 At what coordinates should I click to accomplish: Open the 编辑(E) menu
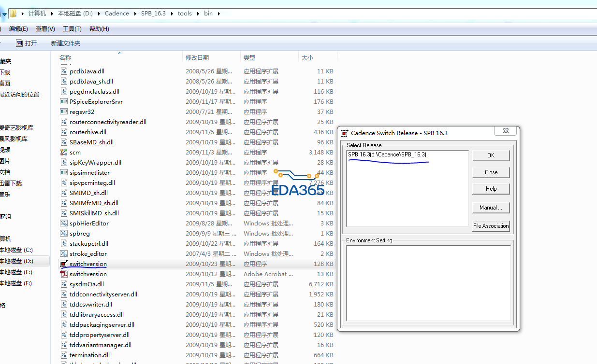click(18, 29)
